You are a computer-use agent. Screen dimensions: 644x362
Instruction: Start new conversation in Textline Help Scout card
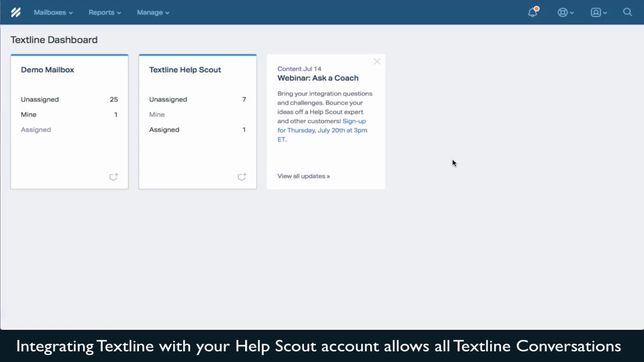(x=242, y=177)
